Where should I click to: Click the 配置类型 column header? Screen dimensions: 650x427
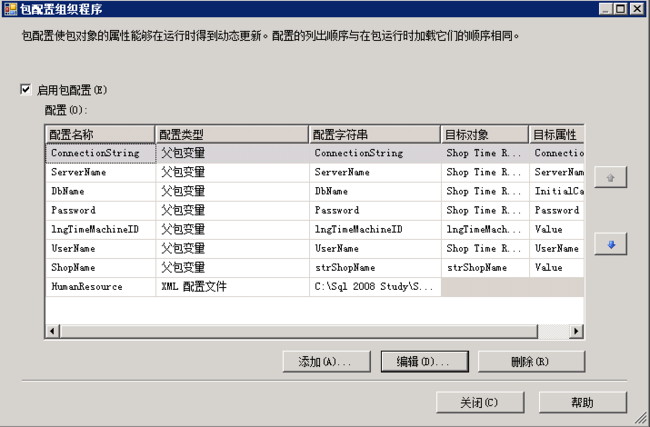tap(232, 134)
